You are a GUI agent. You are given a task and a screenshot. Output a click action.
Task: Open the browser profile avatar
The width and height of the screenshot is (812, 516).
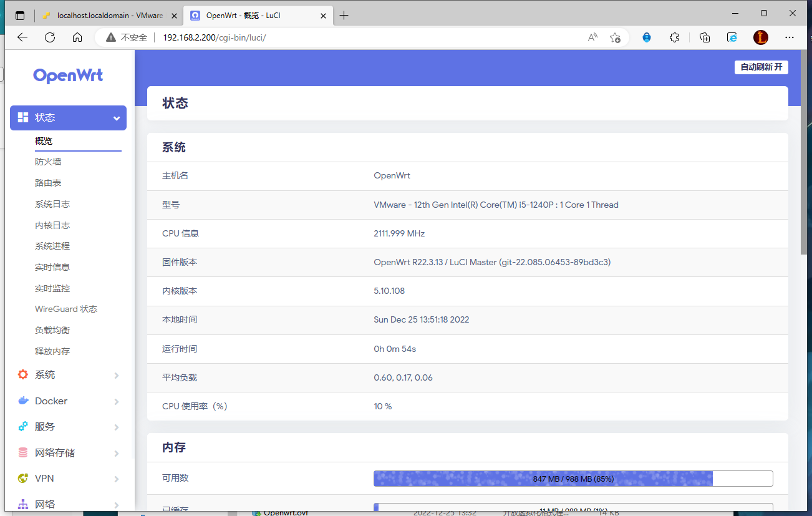coord(761,37)
